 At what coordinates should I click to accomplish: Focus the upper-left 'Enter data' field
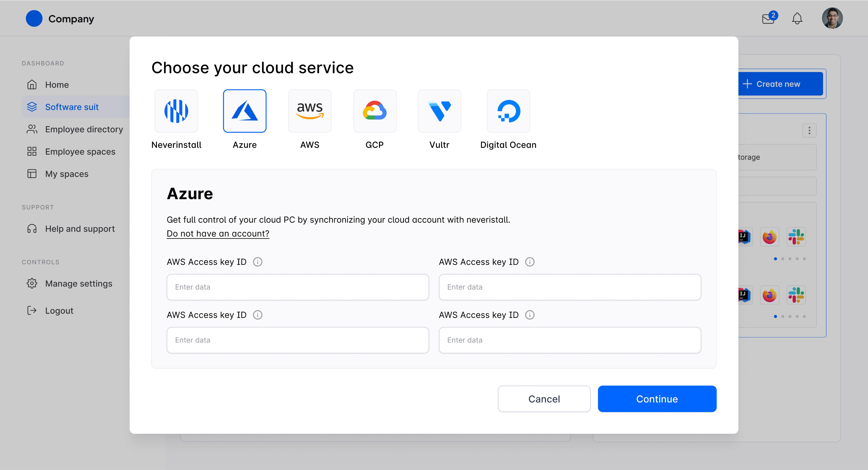pos(298,287)
